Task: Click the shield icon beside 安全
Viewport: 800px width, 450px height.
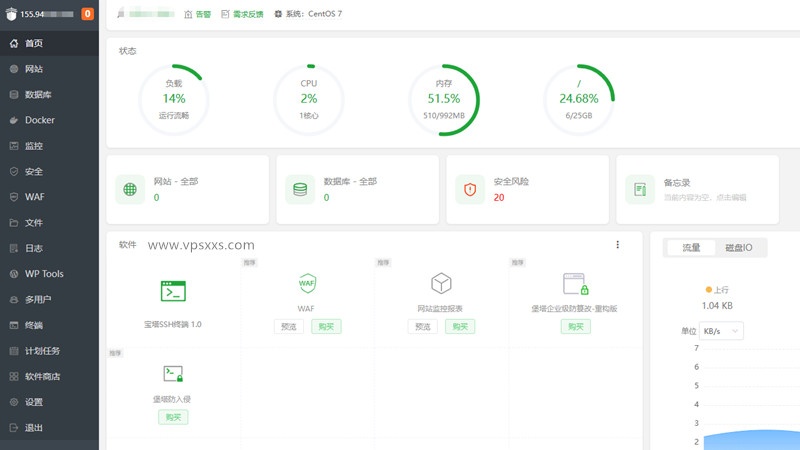Action: (x=14, y=171)
